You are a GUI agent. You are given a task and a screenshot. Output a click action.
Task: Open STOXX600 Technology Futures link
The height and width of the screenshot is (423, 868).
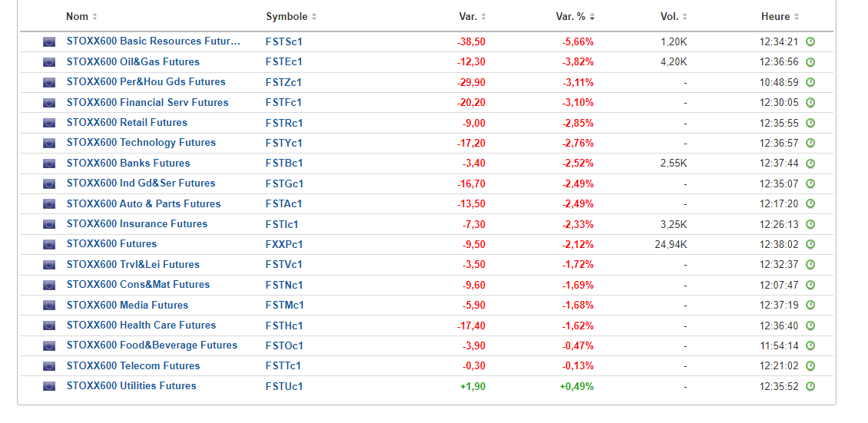tap(141, 143)
